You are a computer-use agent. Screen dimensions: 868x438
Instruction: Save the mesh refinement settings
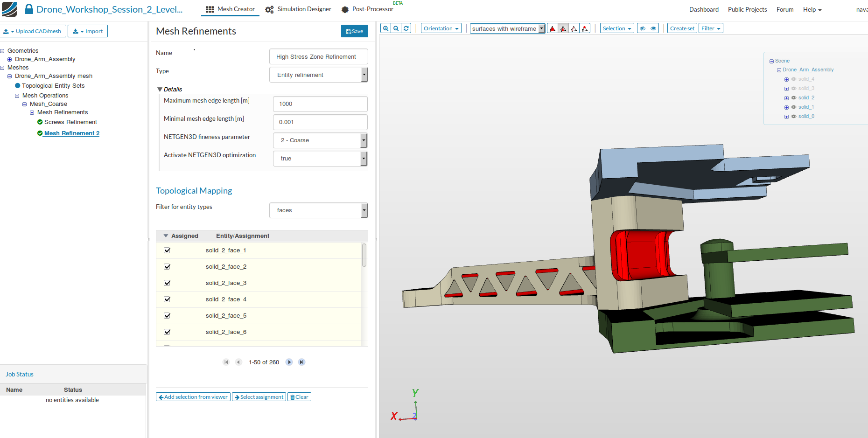354,31
